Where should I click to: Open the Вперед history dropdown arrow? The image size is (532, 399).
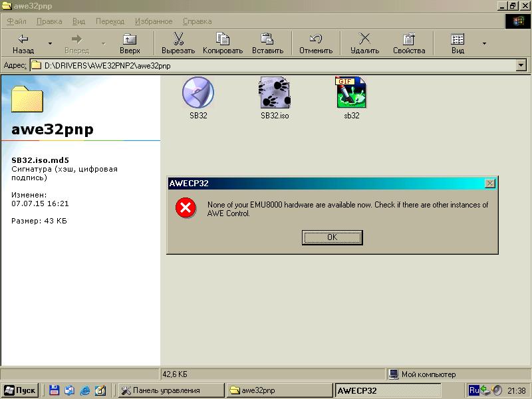click(x=104, y=43)
